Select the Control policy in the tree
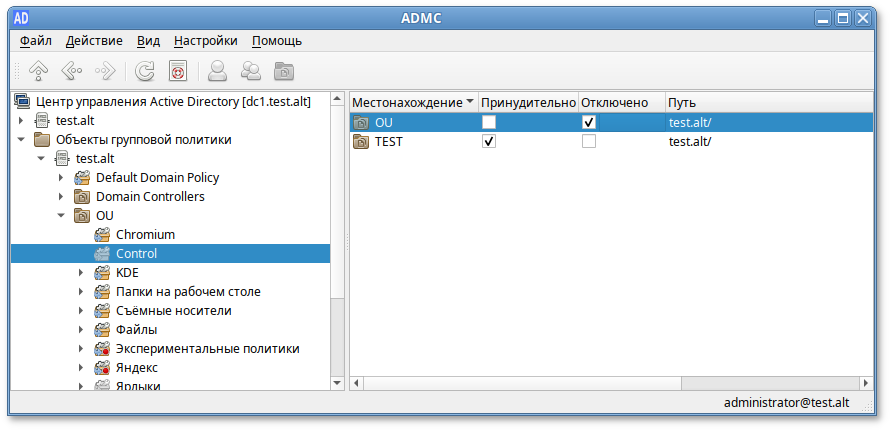The image size is (890, 430). click(136, 254)
